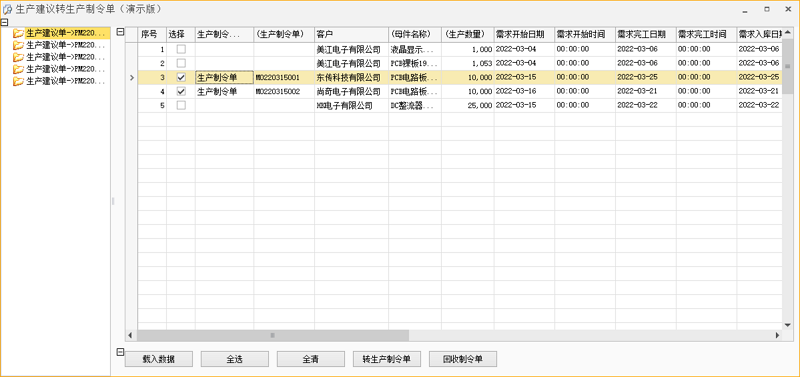The width and height of the screenshot is (800, 377).
Task: Click the 需求完工时间 column header
Action: click(x=707, y=35)
